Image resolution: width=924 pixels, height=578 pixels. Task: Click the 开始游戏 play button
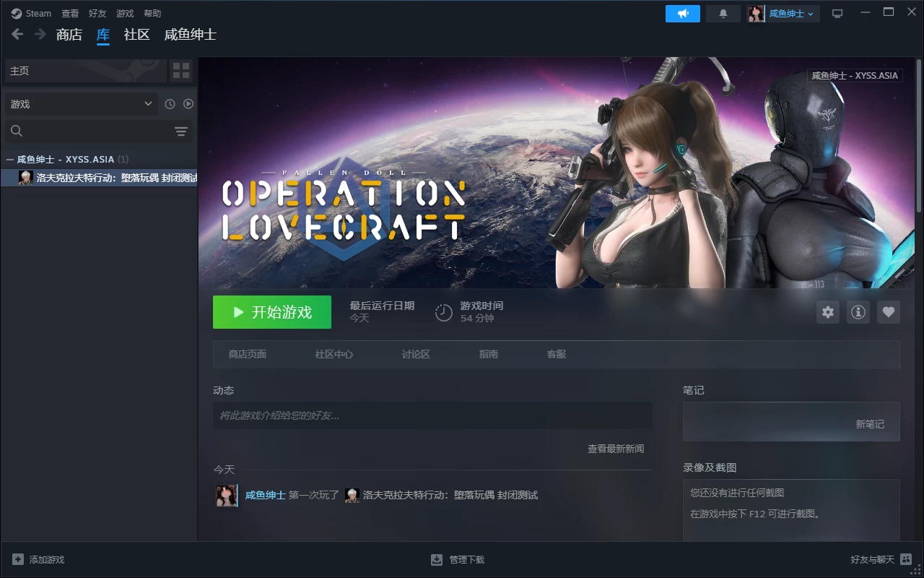[x=272, y=311]
